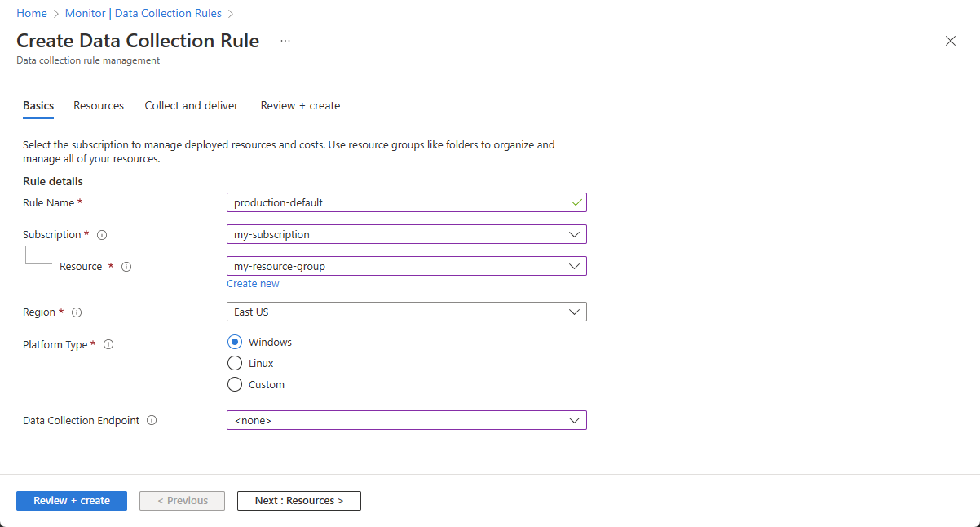This screenshot has width=980, height=527.
Task: Open the ellipsis more options menu
Action: coord(285,41)
